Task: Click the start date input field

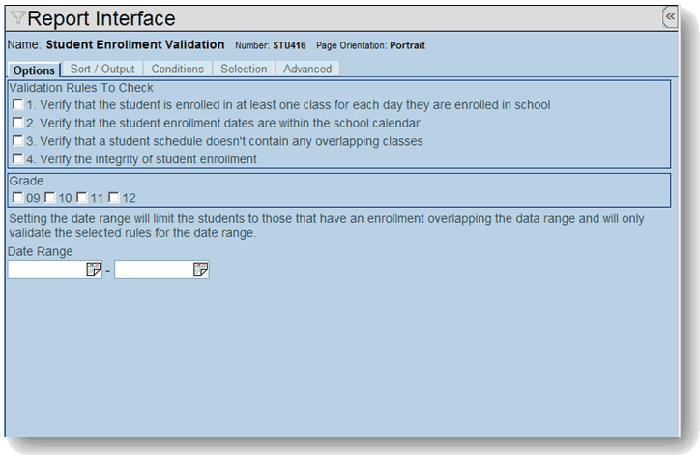Action: point(47,269)
